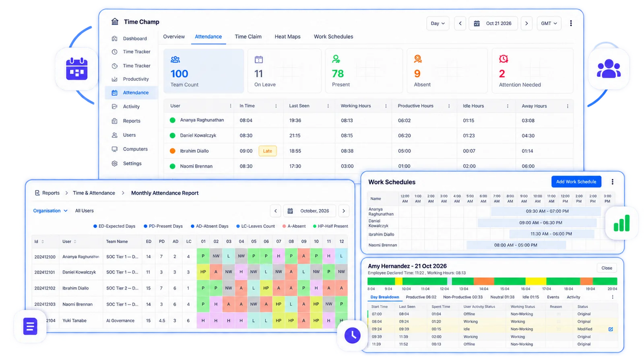644x362 pixels.
Task: Switch to the Overview tab
Action: click(x=174, y=37)
